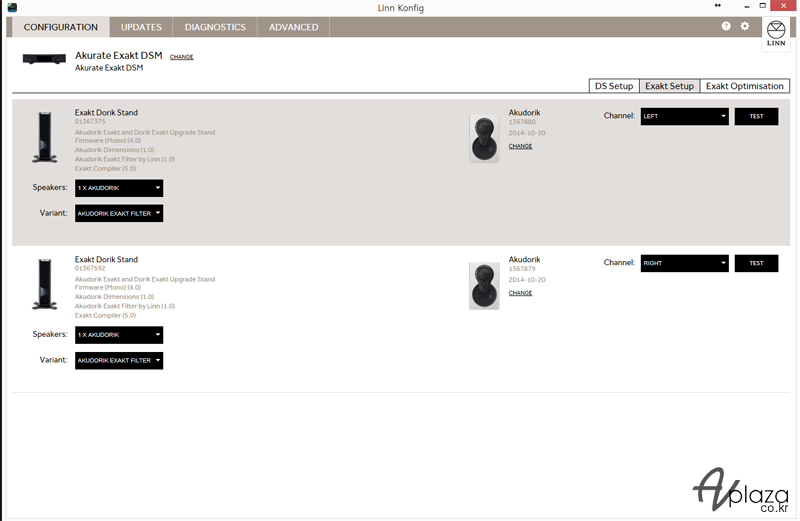Click Akudorik Dimensions (1.0) in first stand
The width and height of the screenshot is (800, 521).
[x=114, y=150]
